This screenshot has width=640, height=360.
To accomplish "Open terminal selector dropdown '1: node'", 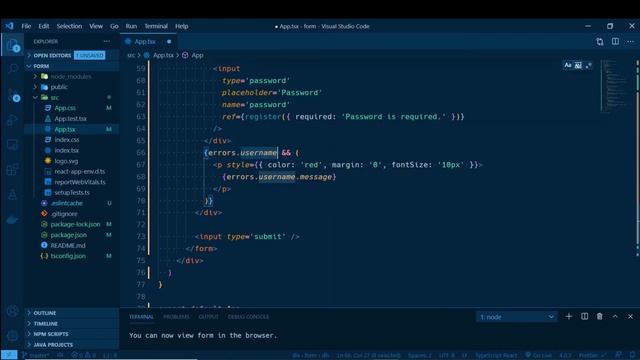I will click(x=516, y=317).
